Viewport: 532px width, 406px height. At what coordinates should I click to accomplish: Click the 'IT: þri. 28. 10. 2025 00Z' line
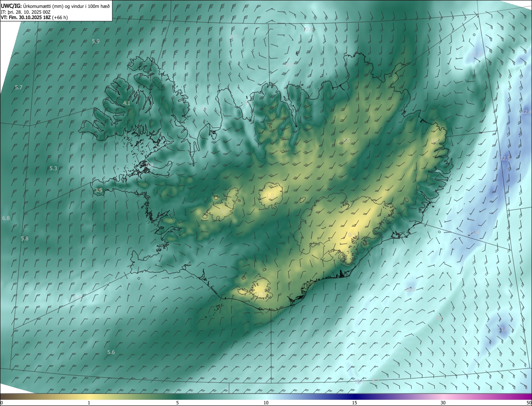pos(25,12)
